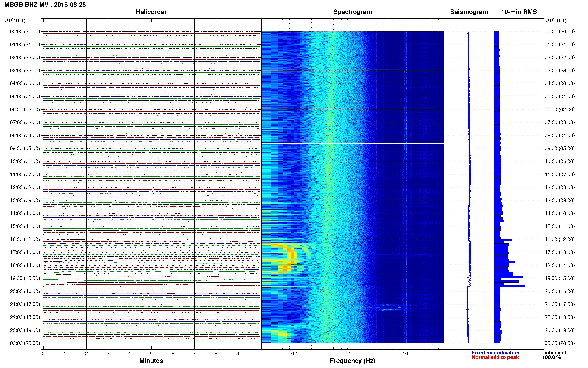This screenshot has height=368, width=588.
Task: Select left axis label '18:00 (14:00)'
Action: pos(25,265)
